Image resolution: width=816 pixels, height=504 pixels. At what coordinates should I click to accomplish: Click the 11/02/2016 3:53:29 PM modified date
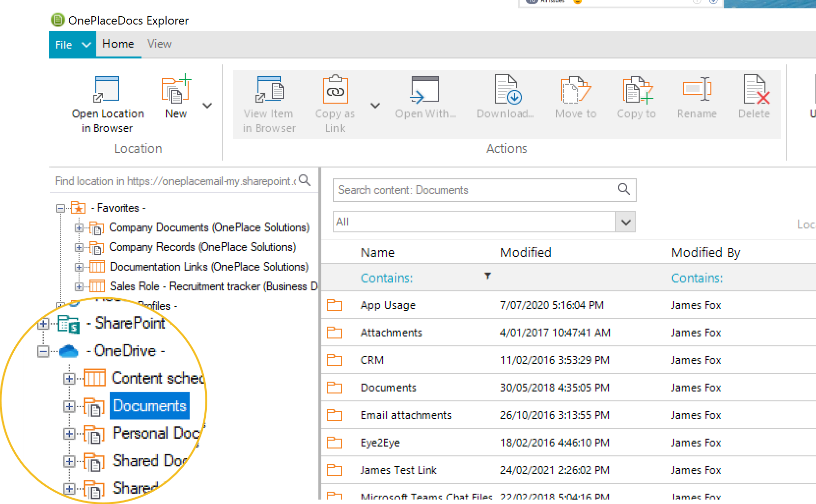(555, 360)
